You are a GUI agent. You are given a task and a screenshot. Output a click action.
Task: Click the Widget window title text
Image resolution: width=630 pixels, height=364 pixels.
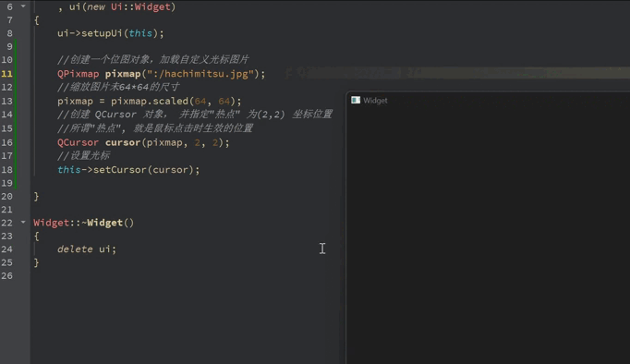pyautogui.click(x=375, y=101)
